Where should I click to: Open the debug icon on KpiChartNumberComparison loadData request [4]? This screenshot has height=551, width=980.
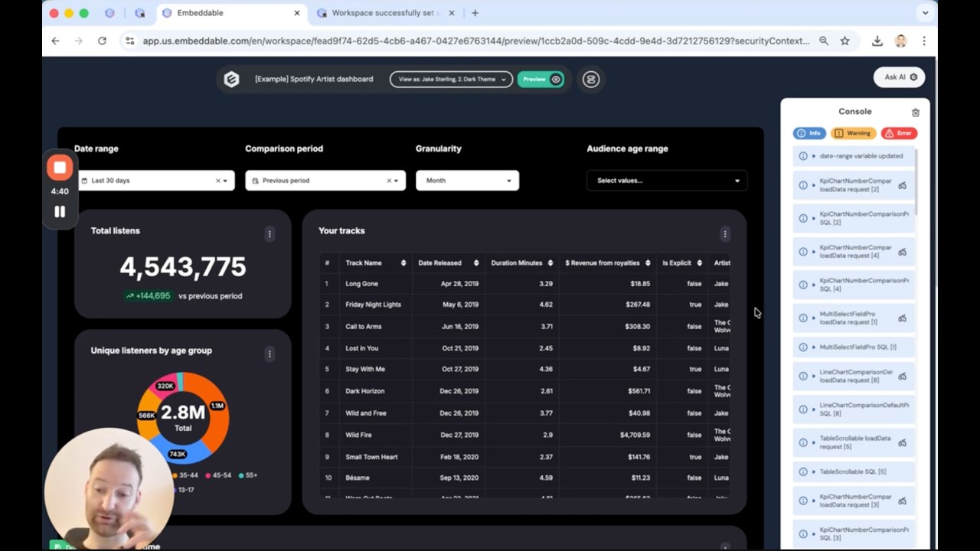(x=903, y=252)
